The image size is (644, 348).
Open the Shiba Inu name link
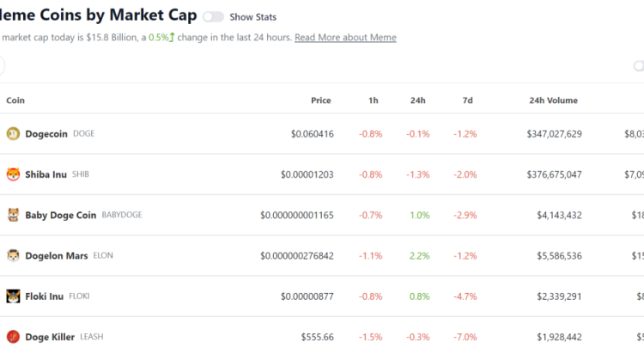point(46,174)
